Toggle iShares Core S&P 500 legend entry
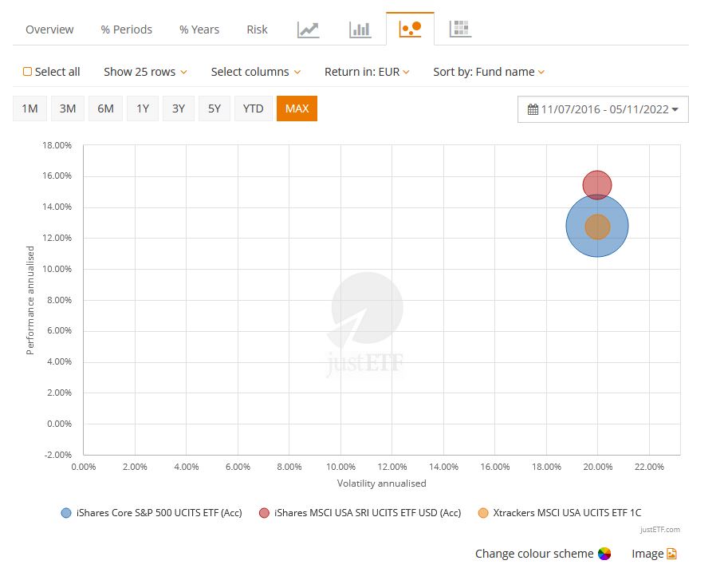 (152, 513)
